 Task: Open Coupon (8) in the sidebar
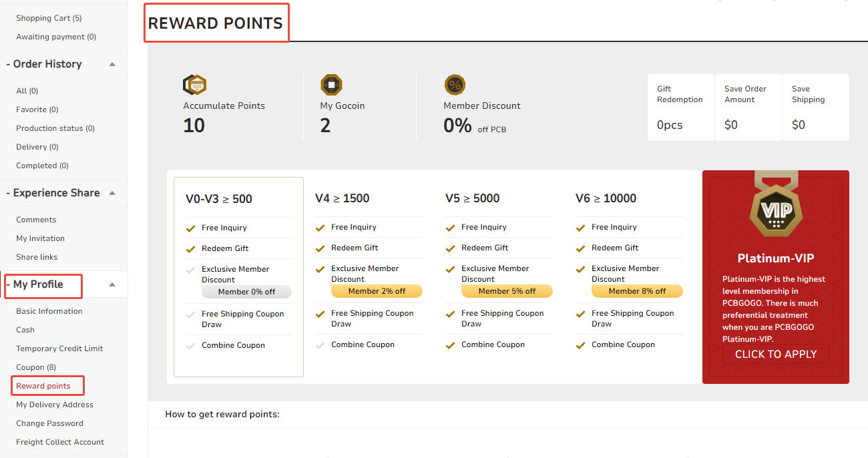[x=36, y=367]
